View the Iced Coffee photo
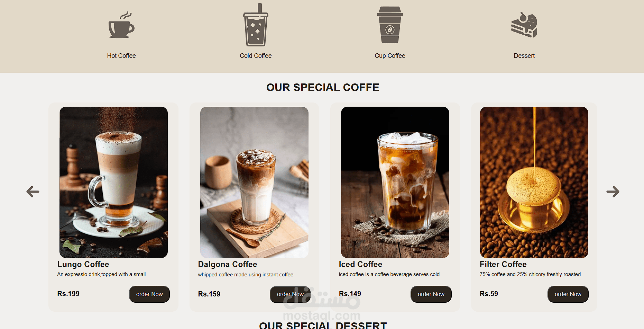The height and width of the screenshot is (329, 644). click(x=395, y=182)
